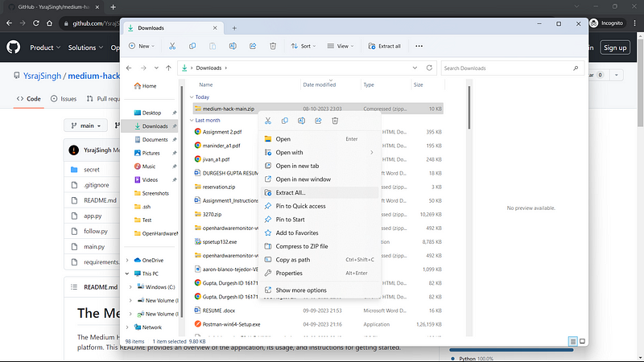
Task: Click Sign up on GitHub
Action: click(x=615, y=47)
